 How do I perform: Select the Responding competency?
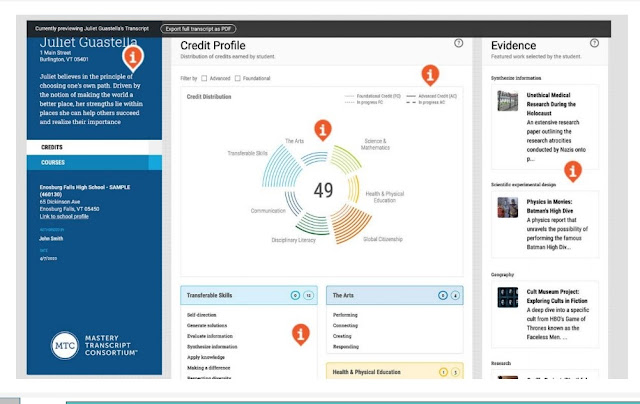[x=346, y=347]
